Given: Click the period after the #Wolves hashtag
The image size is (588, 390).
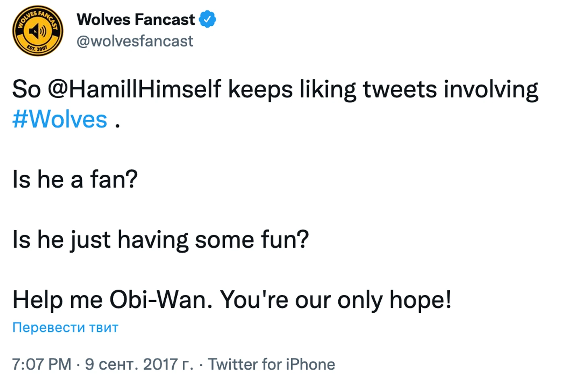Looking at the screenshot, I should click(117, 126).
